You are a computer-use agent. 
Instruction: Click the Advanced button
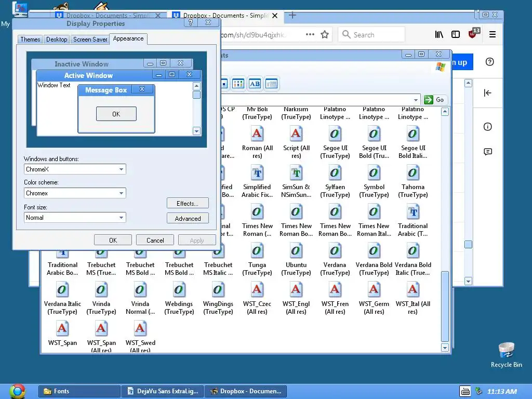pyautogui.click(x=187, y=219)
